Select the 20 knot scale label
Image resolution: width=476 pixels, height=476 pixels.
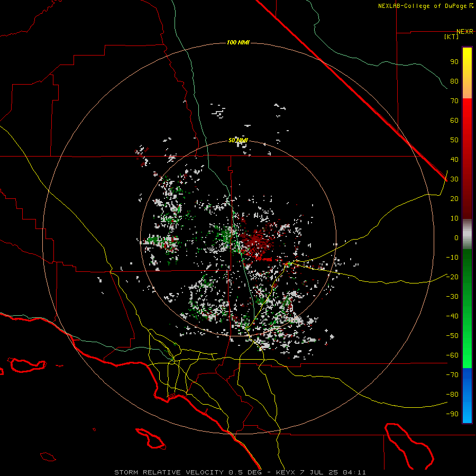[454, 198]
